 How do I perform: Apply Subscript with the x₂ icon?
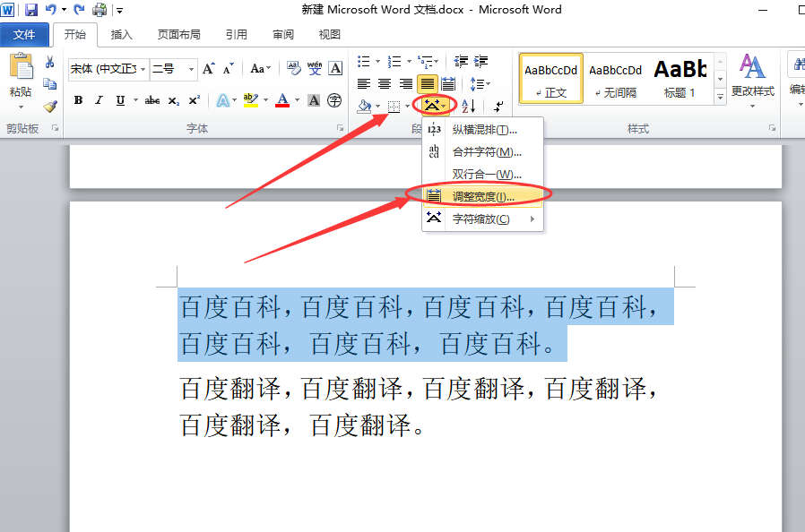174,100
